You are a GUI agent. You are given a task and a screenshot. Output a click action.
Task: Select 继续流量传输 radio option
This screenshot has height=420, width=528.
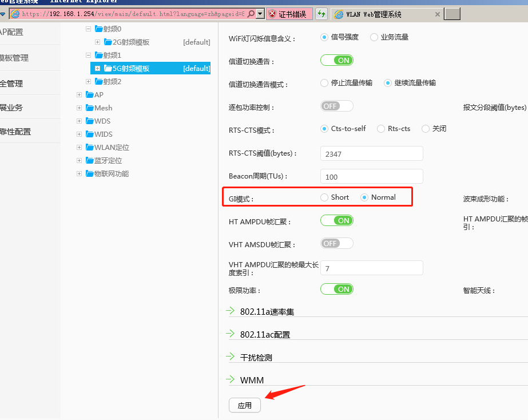pyautogui.click(x=388, y=83)
